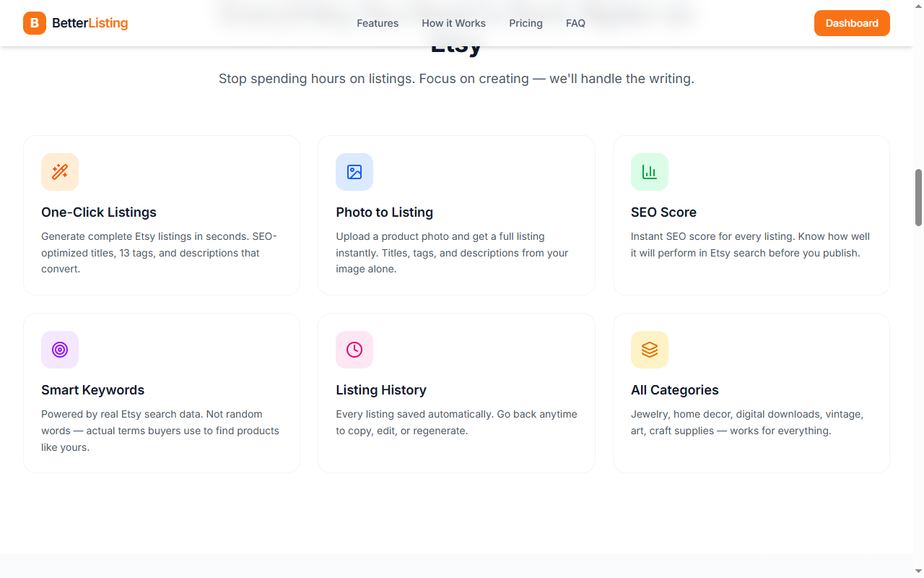Click the Smart Keywords heading
924x578 pixels.
coord(92,389)
